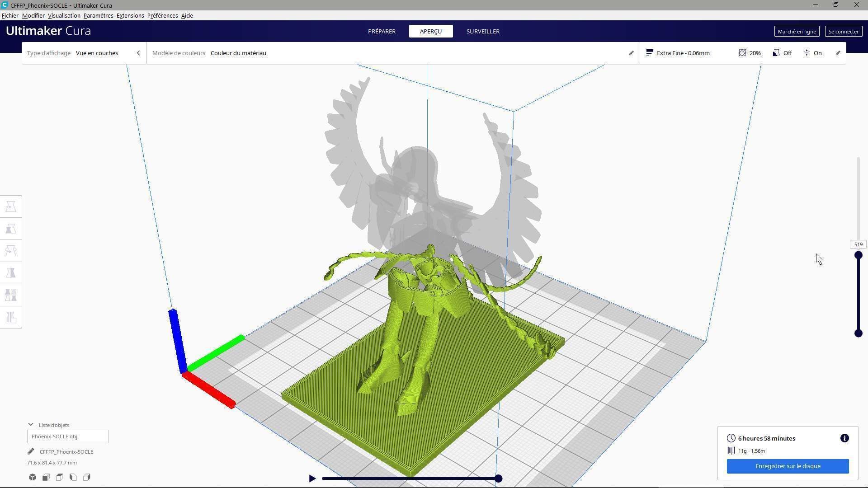Image resolution: width=868 pixels, height=488 pixels.
Task: Open the Visualisation menu
Action: 64,15
